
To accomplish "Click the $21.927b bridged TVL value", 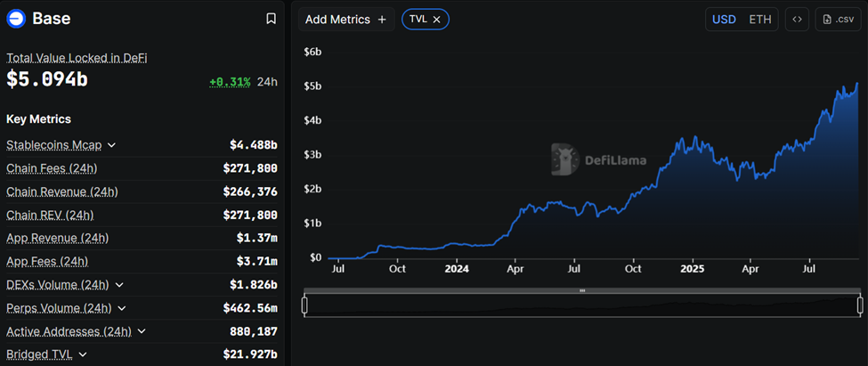I will [x=250, y=354].
